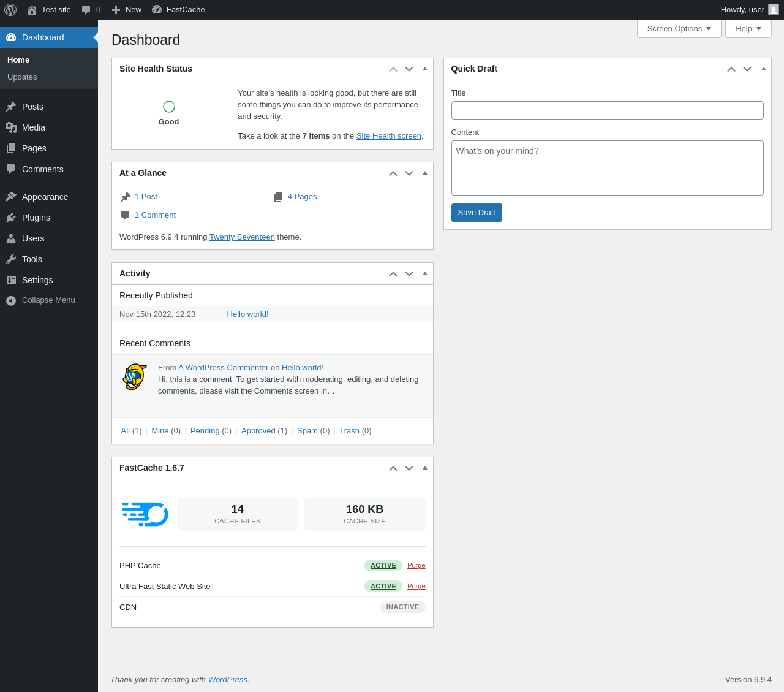Collapse the admin sidebar menu
784x692 pixels.
pos(48,300)
